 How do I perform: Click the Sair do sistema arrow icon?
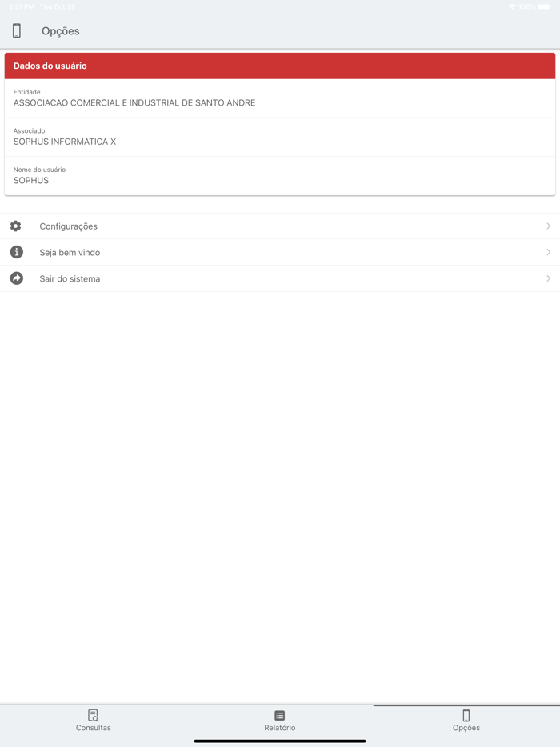(x=17, y=278)
